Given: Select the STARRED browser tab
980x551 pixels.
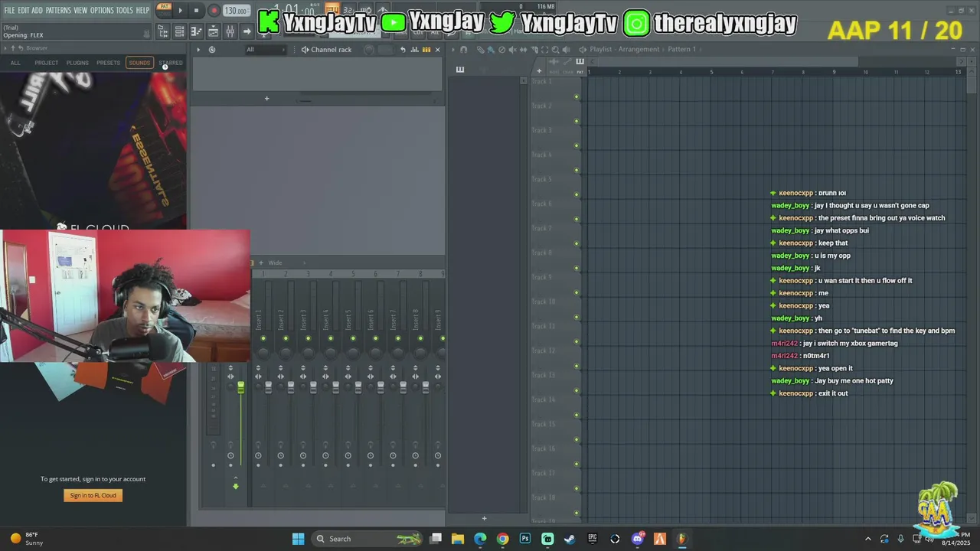Looking at the screenshot, I should tap(171, 63).
